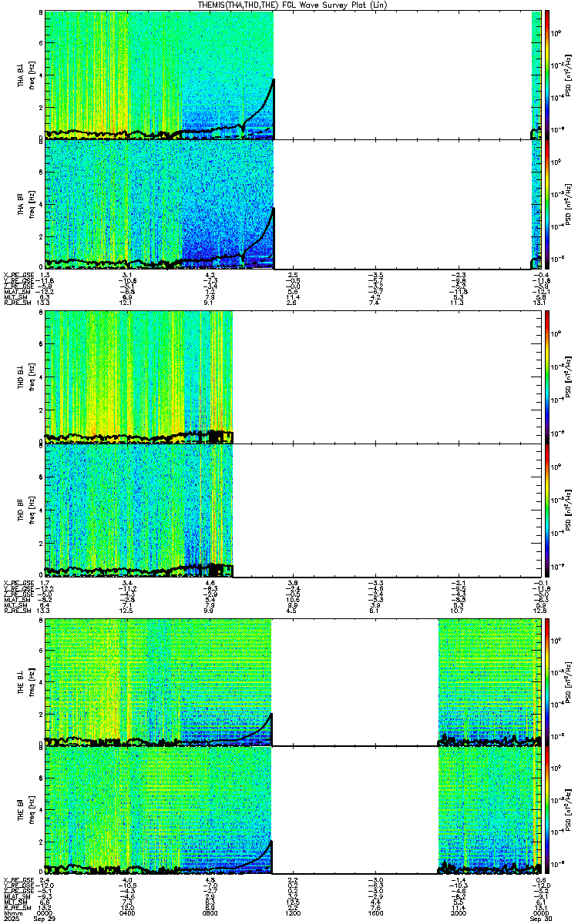Viewport: 578px width, 924px height.
Task: Click the 0800 time tick label
Action: [210, 912]
